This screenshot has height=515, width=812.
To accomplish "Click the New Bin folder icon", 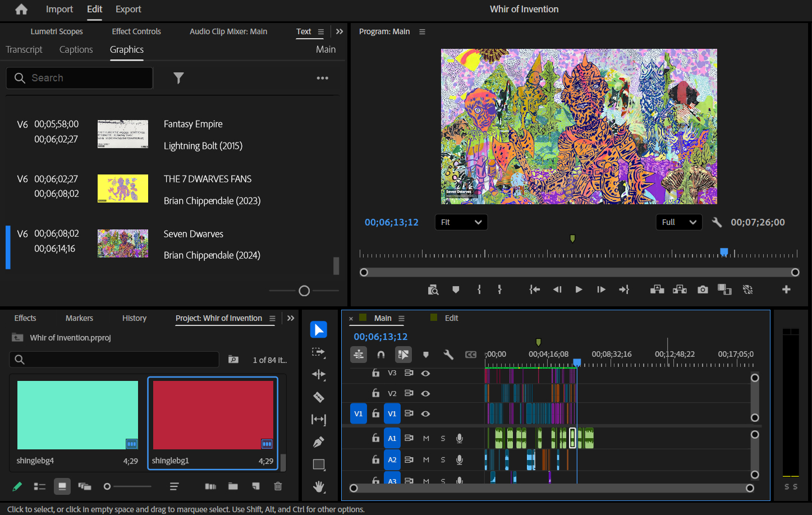I will click(x=233, y=486).
